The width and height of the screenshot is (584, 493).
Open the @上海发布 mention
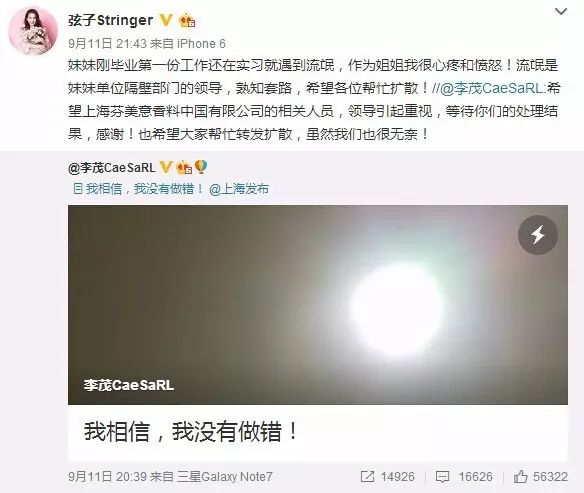(239, 189)
